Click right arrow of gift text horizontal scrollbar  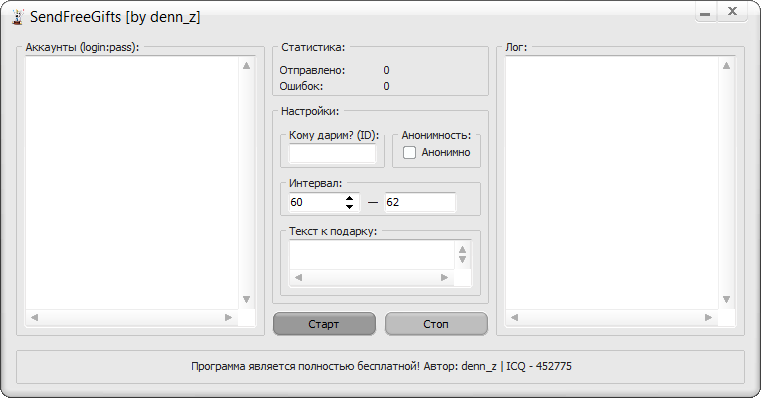(x=445, y=278)
